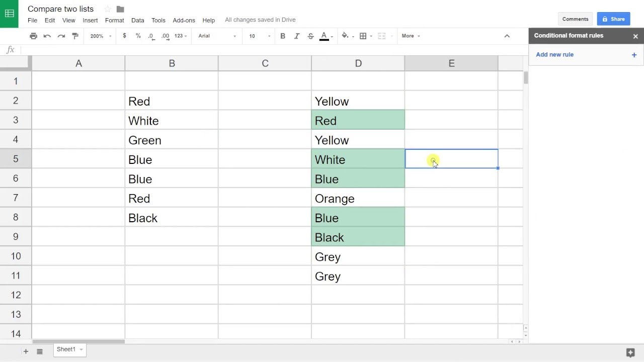Click the redo arrow icon
The height and width of the screenshot is (362, 644).
61,36
